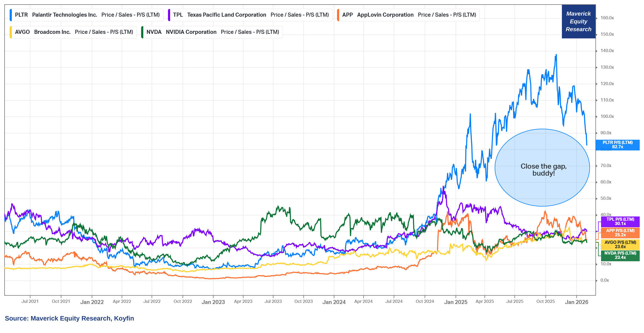Click the 'Close the gap, buddy!' annotation
The height and width of the screenshot is (333, 644).
point(543,170)
